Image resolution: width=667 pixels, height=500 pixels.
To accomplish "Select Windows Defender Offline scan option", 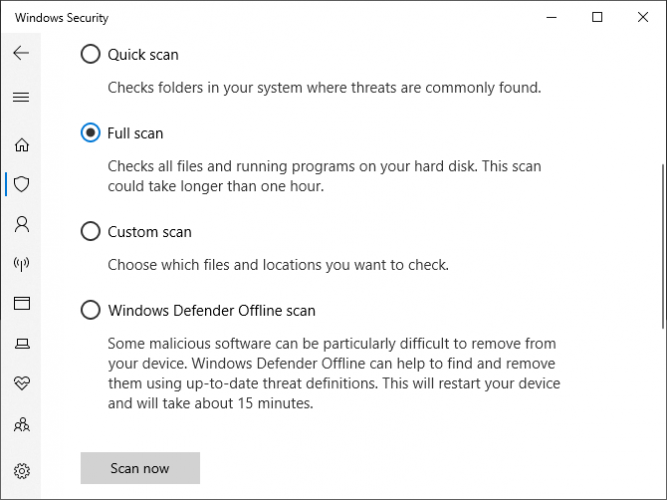I will point(91,310).
